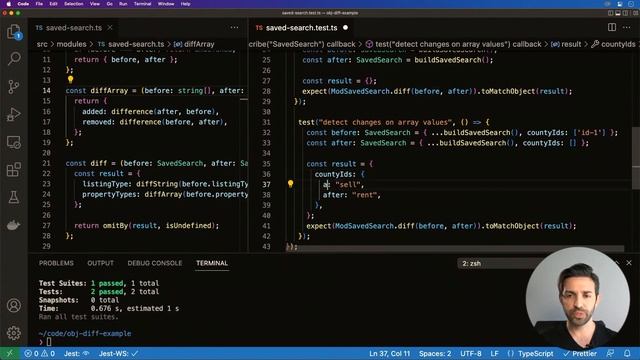Toggle Prettier formatter status
The width and height of the screenshot is (640, 360).
(580, 353)
